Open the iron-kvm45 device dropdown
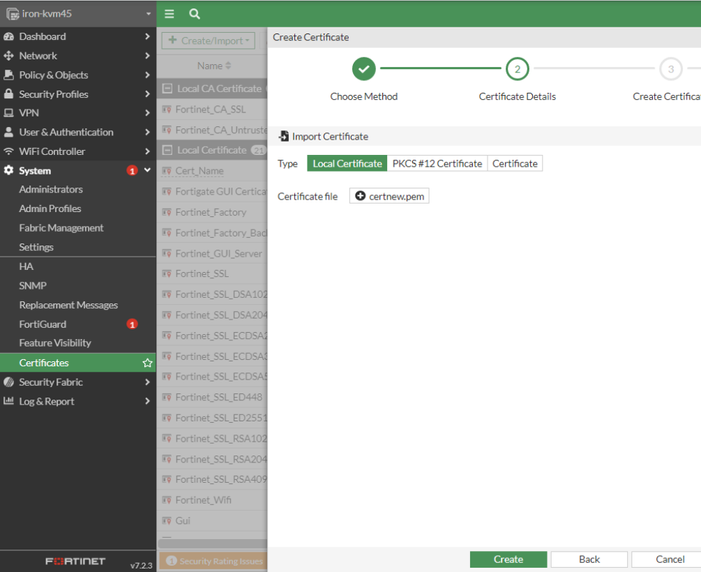 [x=78, y=13]
